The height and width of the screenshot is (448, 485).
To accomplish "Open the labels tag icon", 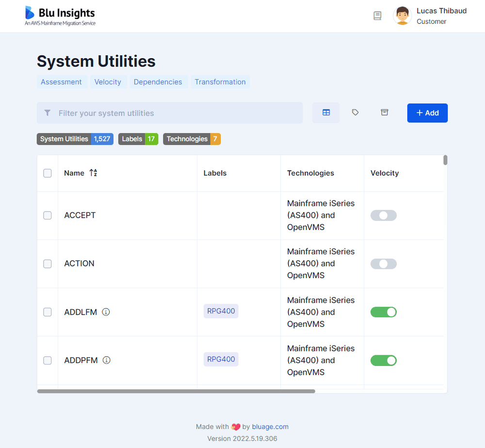I will pyautogui.click(x=355, y=112).
